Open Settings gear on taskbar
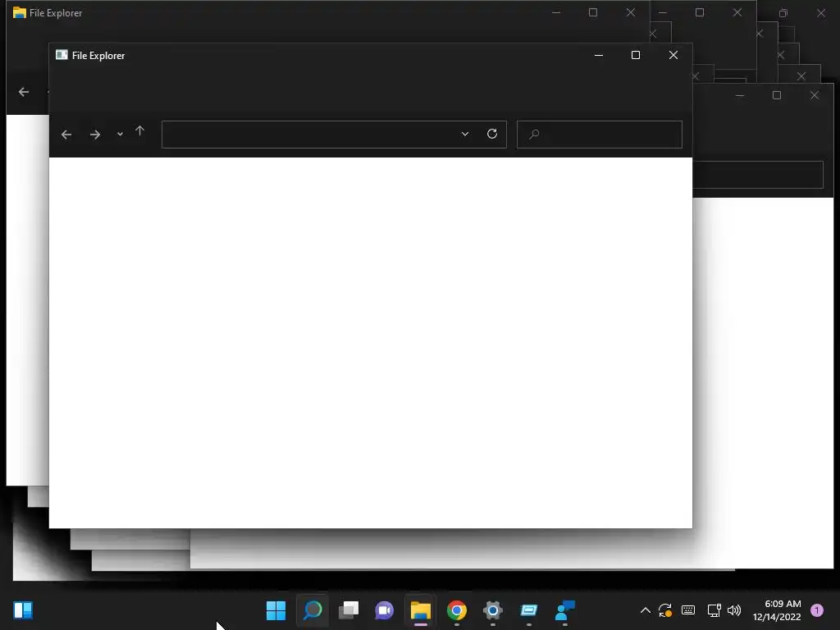Image resolution: width=840 pixels, height=630 pixels. click(x=492, y=610)
